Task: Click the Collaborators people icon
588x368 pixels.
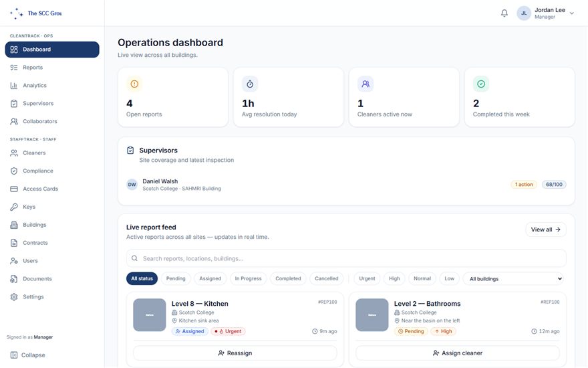Action: tap(14, 122)
